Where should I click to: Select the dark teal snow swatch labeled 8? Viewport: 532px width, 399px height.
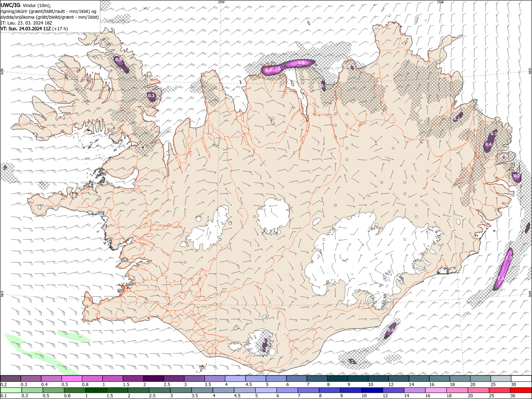point(337,379)
